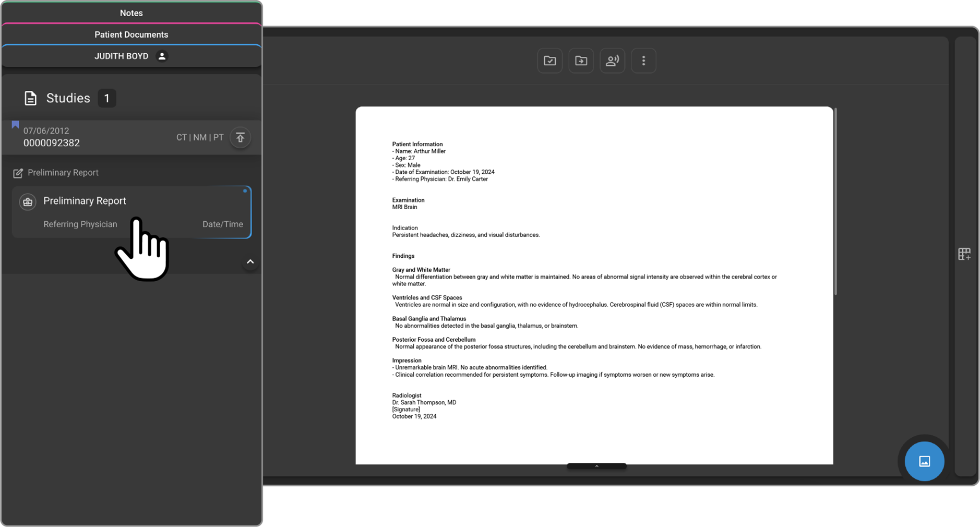The image size is (980, 527).
Task: Switch to the Notes tab
Action: (132, 13)
